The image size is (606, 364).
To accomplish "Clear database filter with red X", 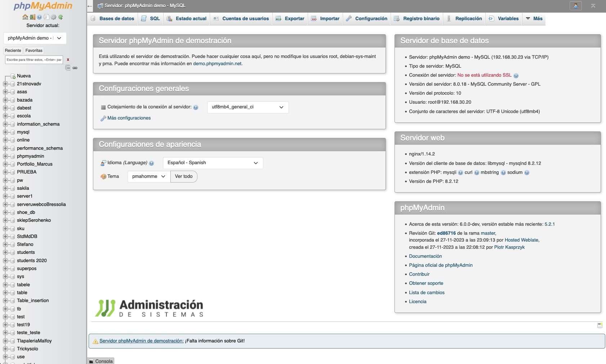I will pyautogui.click(x=68, y=60).
